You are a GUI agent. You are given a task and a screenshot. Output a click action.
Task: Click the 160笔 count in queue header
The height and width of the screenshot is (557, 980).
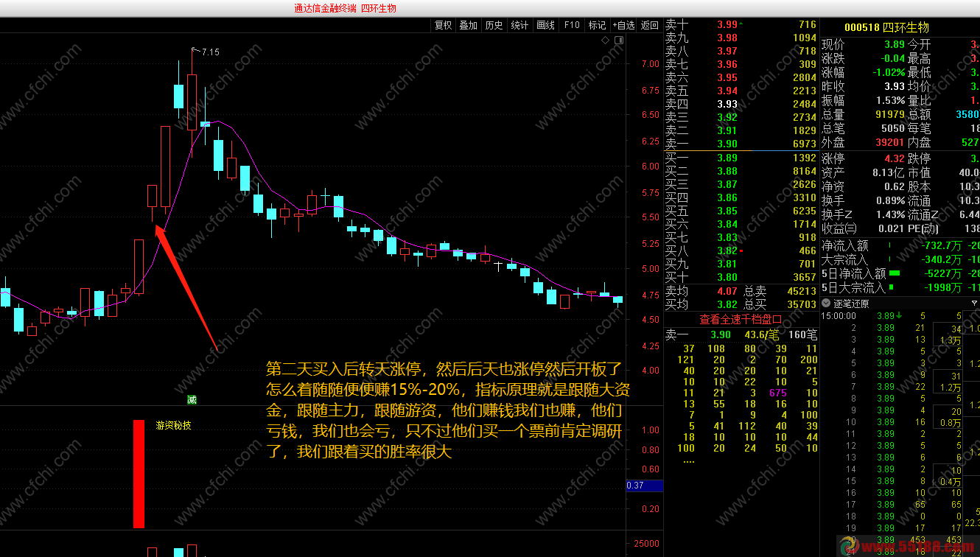click(802, 334)
